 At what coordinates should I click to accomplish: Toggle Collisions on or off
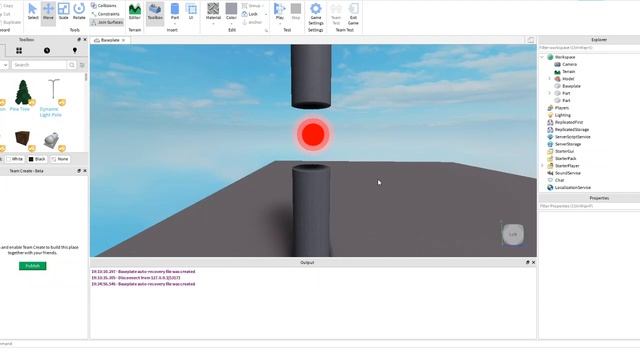[x=104, y=6]
